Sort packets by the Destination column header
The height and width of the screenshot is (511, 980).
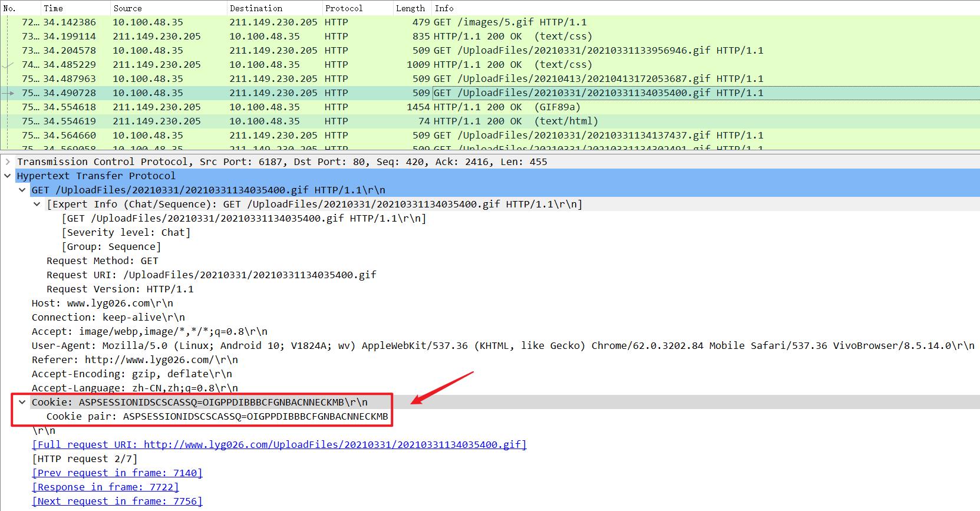pyautogui.click(x=274, y=8)
